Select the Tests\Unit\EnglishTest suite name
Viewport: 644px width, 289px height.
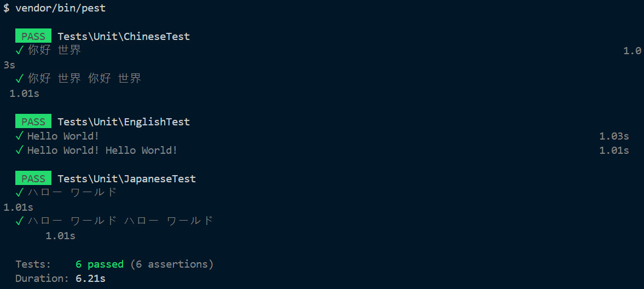(124, 122)
